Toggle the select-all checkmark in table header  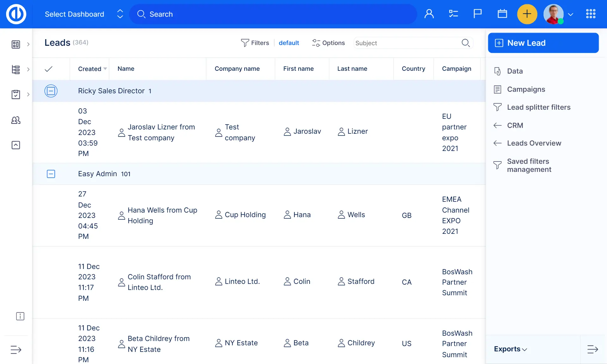click(x=48, y=69)
